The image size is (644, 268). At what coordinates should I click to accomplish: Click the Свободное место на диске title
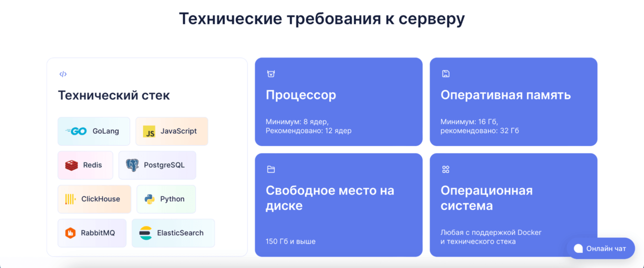coord(330,198)
